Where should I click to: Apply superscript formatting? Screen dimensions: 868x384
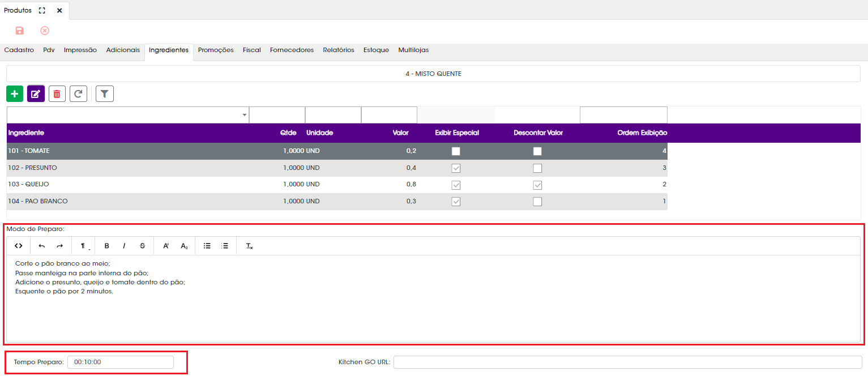pyautogui.click(x=166, y=246)
